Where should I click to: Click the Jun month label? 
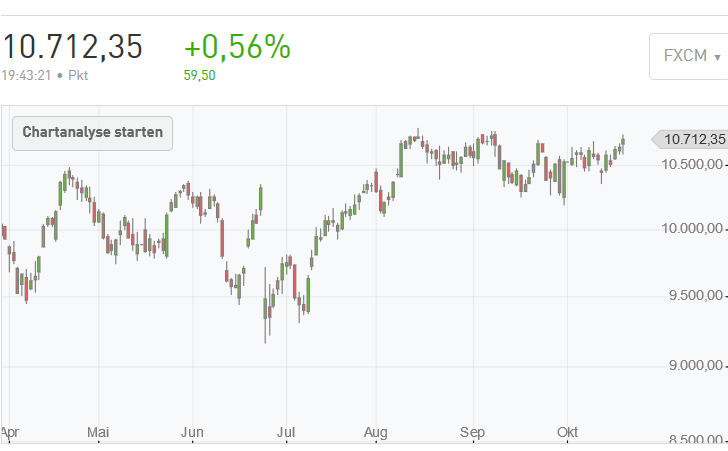click(x=192, y=432)
